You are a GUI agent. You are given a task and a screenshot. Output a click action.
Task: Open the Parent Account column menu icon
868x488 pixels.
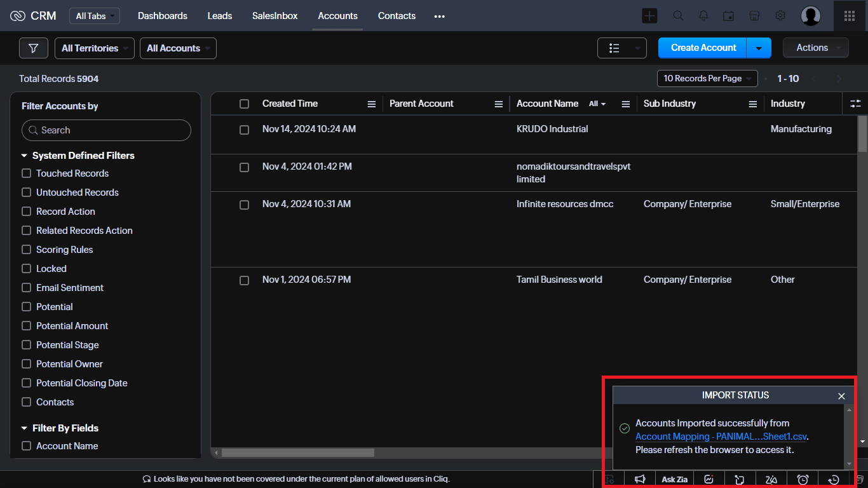(x=499, y=104)
